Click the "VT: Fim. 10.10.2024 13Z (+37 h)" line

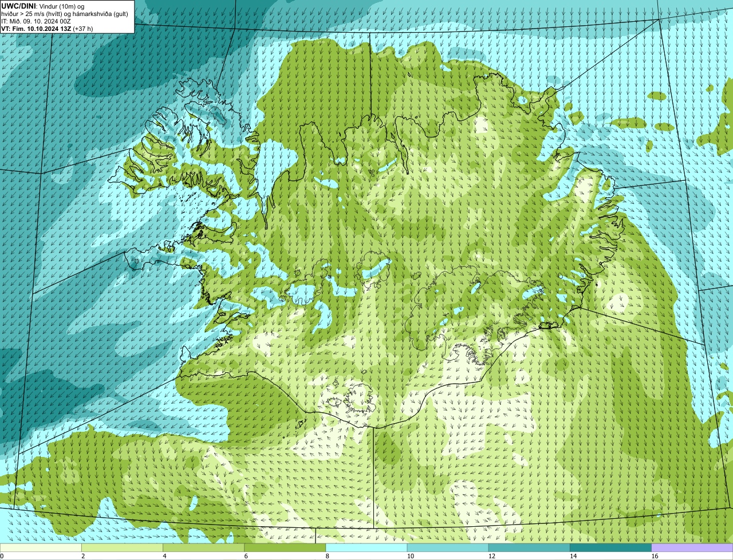click(x=47, y=29)
